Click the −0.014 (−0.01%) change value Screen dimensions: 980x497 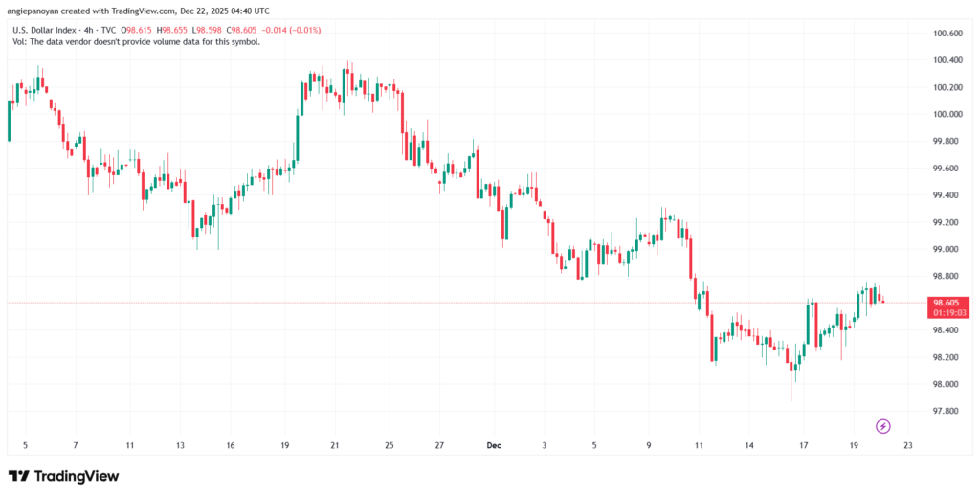pos(294,30)
